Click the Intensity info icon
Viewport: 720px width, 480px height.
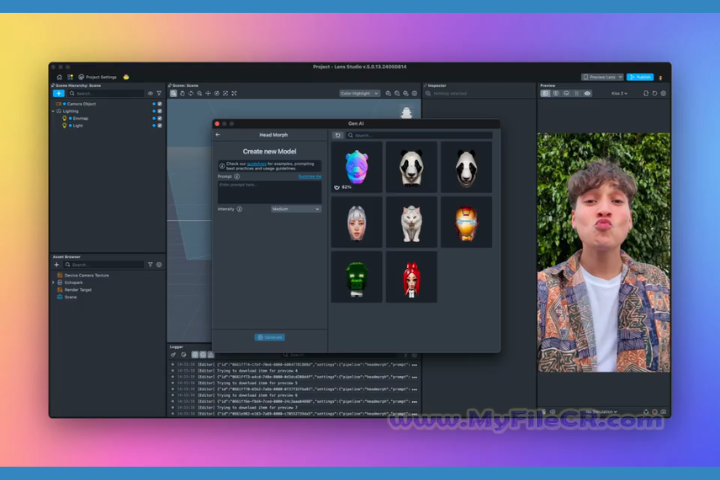click(x=239, y=209)
